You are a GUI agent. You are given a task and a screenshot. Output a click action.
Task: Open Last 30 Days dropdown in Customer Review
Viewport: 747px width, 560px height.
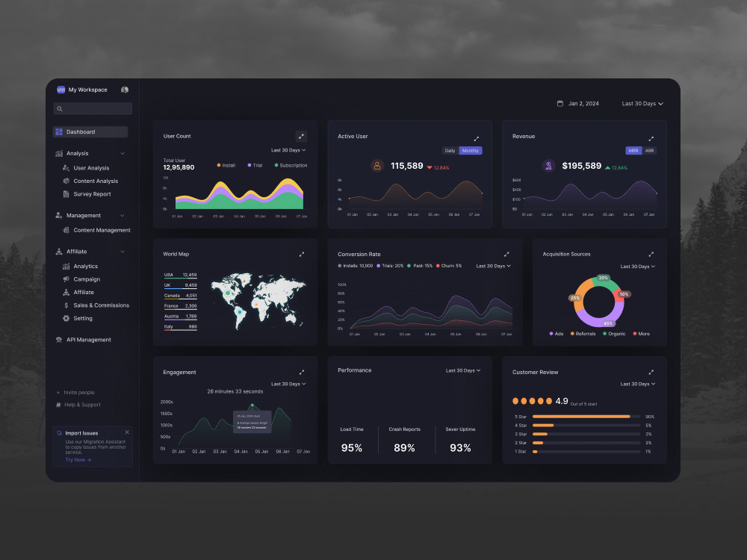click(x=637, y=384)
